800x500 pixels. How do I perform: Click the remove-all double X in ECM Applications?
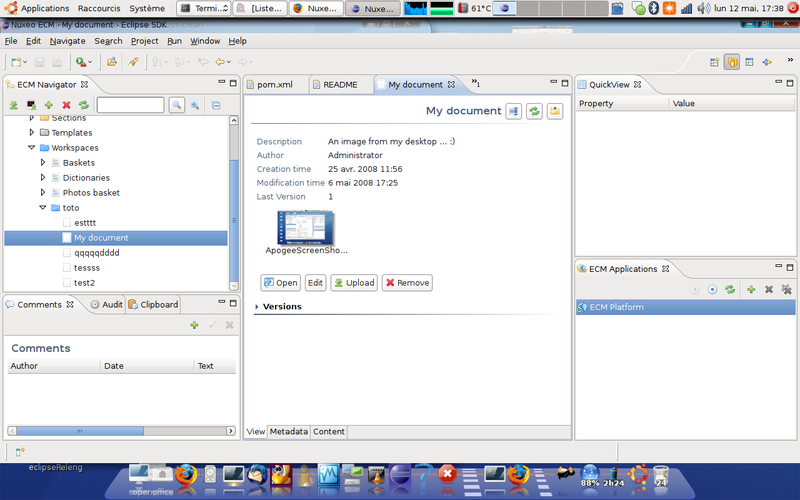click(x=787, y=289)
